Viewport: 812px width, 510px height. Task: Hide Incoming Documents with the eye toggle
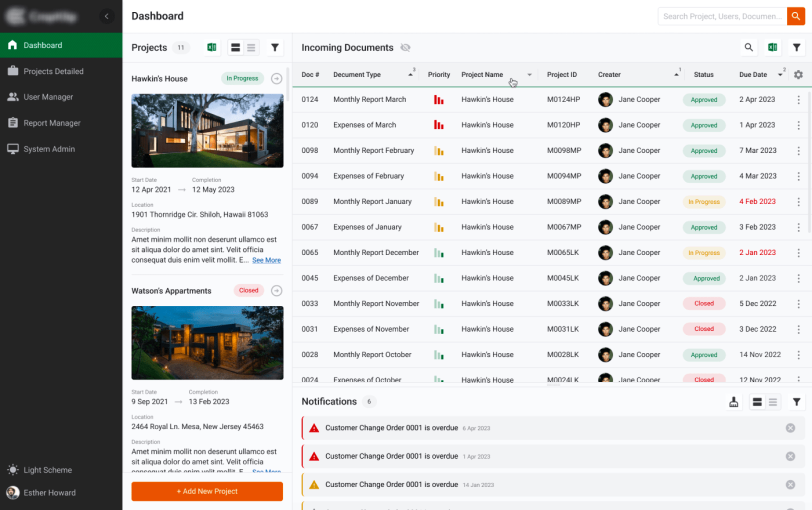pyautogui.click(x=405, y=47)
